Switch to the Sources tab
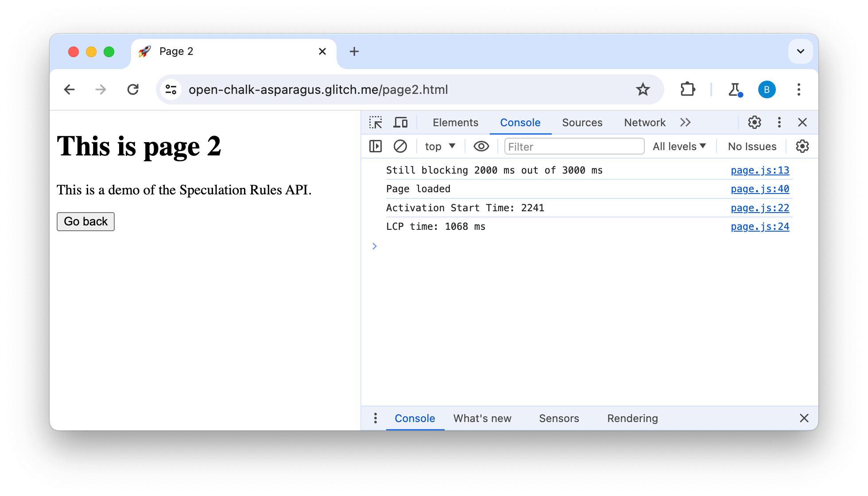This screenshot has width=868, height=496. click(x=581, y=122)
